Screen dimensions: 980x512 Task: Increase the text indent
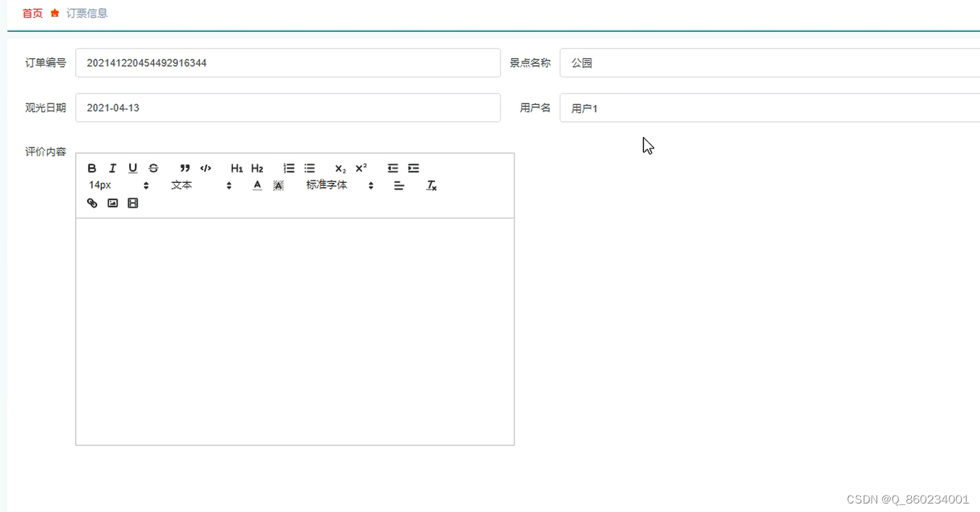pos(414,168)
